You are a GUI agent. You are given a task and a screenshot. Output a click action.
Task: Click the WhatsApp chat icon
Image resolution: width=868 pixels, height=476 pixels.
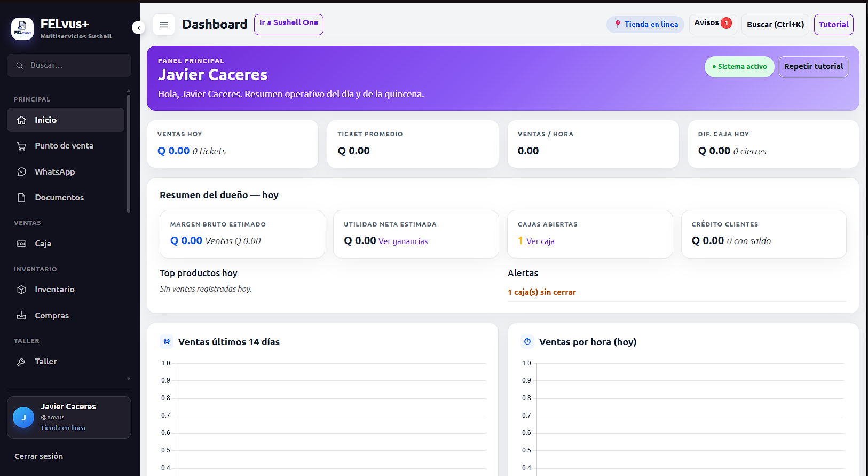(21, 172)
